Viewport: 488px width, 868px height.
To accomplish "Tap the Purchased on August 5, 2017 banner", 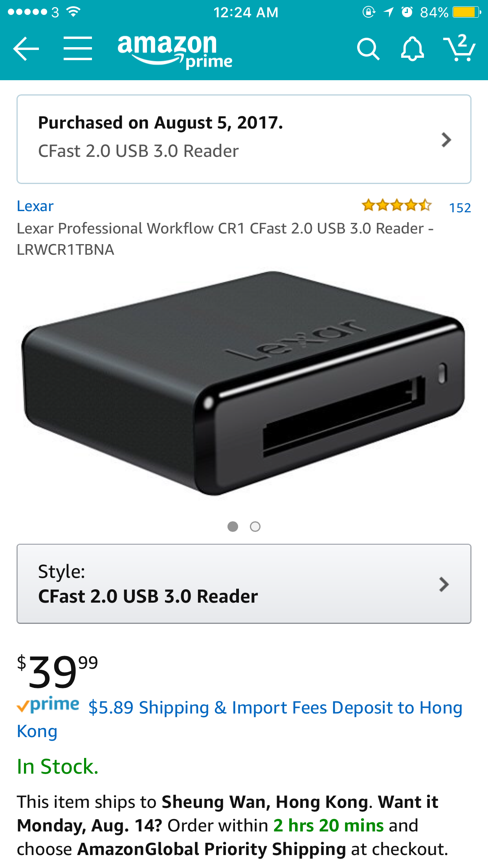I will (244, 139).
